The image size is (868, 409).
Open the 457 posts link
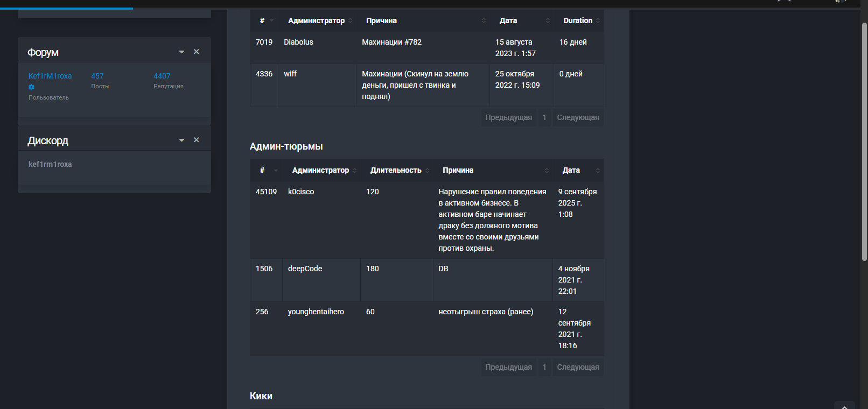[97, 76]
